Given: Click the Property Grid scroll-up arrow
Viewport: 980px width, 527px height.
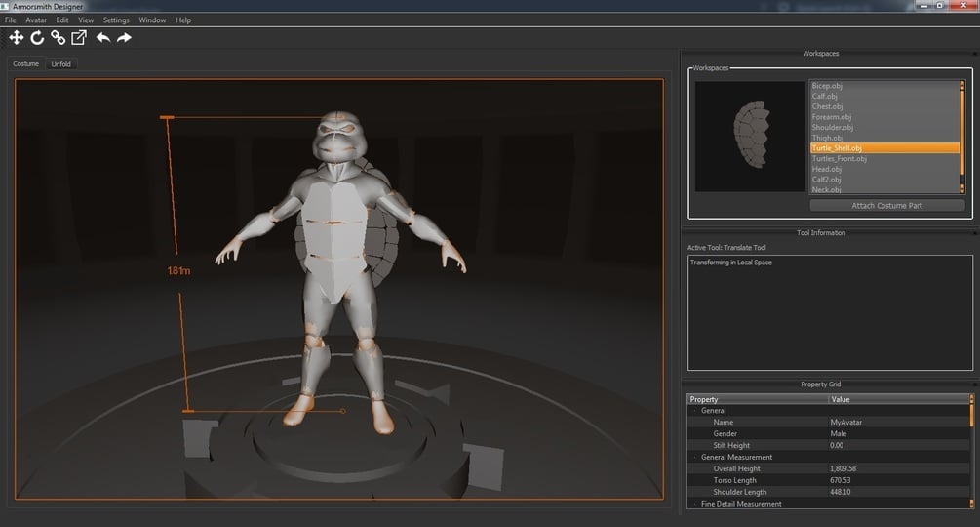Looking at the screenshot, I should [971, 397].
